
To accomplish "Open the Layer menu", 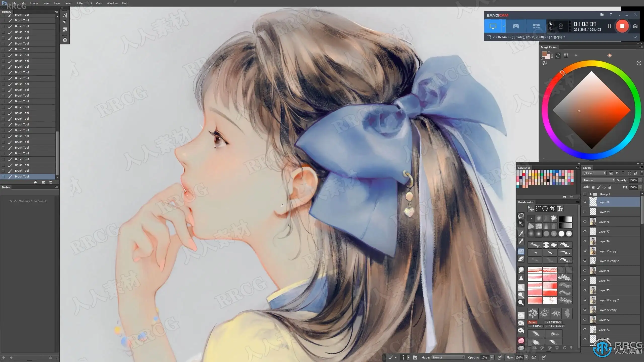I will coord(46,3).
